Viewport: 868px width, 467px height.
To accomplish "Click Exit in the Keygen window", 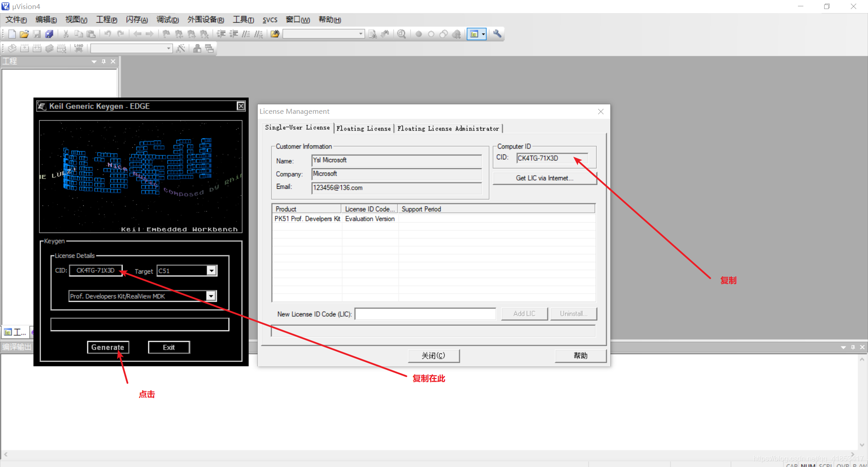I will pyautogui.click(x=169, y=347).
